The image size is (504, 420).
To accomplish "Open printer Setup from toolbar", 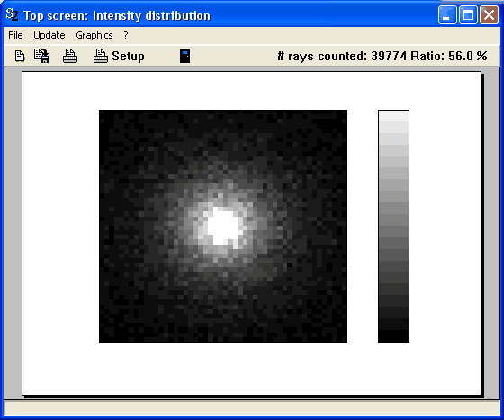I will coord(119,56).
